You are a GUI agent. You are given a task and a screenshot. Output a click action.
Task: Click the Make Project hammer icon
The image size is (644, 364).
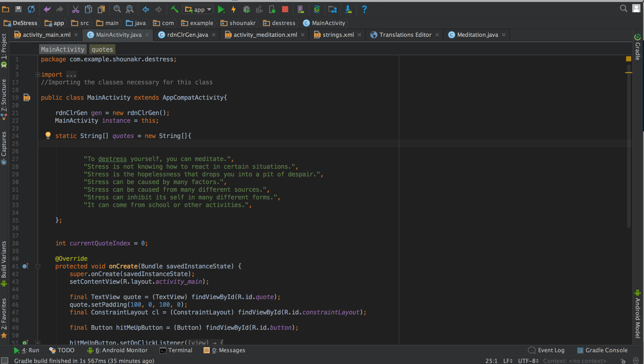[x=174, y=10]
